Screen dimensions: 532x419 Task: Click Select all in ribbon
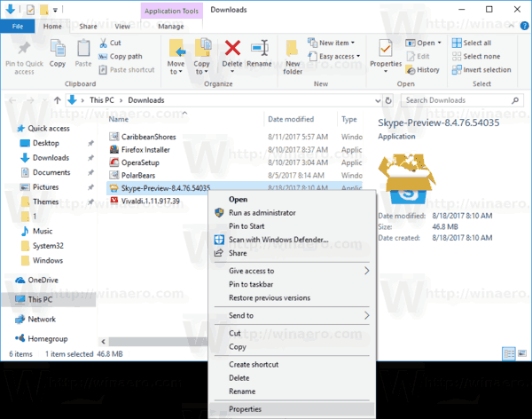point(472,43)
